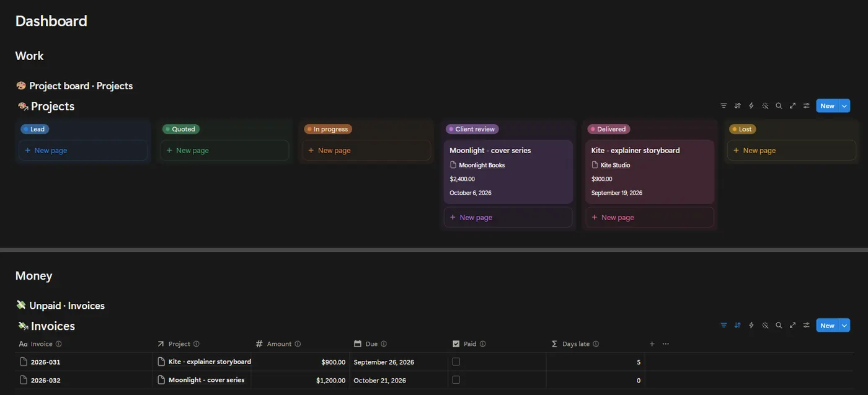Open Invoices table in full page
Image resolution: width=868 pixels, height=395 pixels.
coord(792,326)
